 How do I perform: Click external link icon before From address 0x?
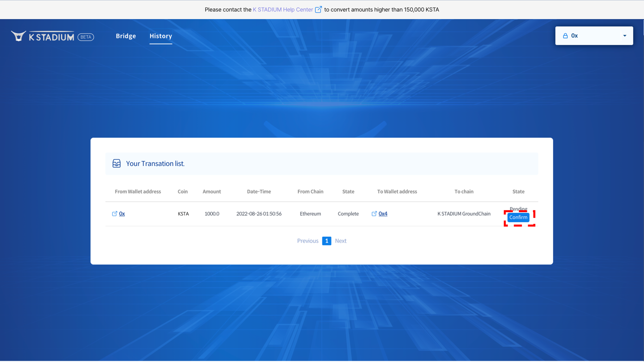coord(114,214)
